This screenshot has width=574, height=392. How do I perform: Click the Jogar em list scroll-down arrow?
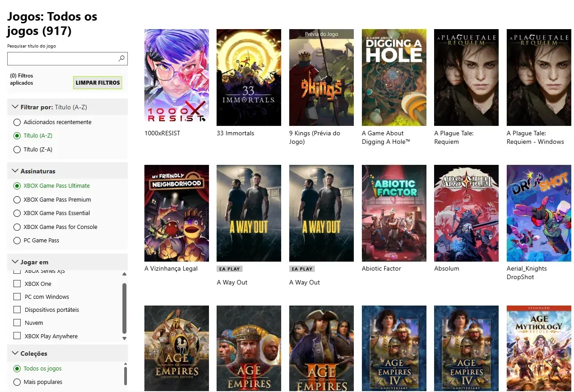124,338
